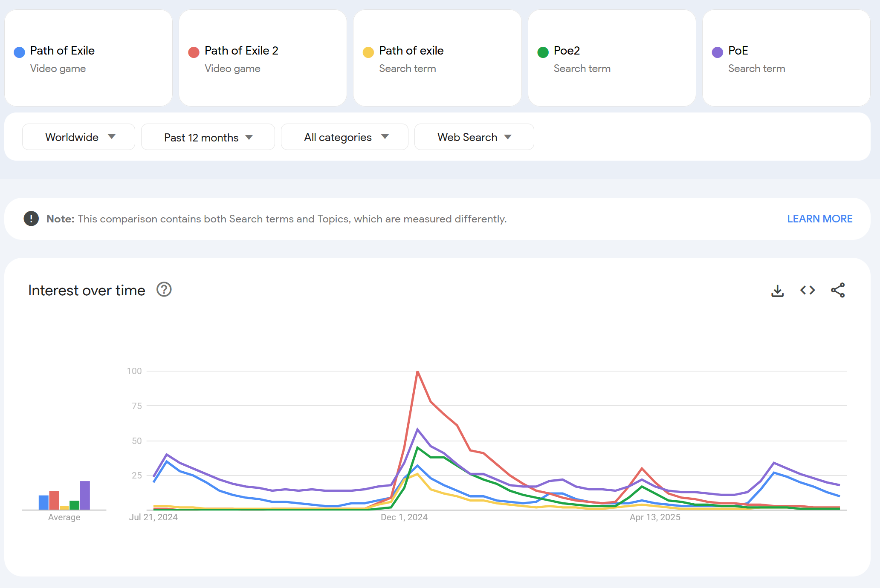Click the LEARN MORE link

click(x=819, y=219)
